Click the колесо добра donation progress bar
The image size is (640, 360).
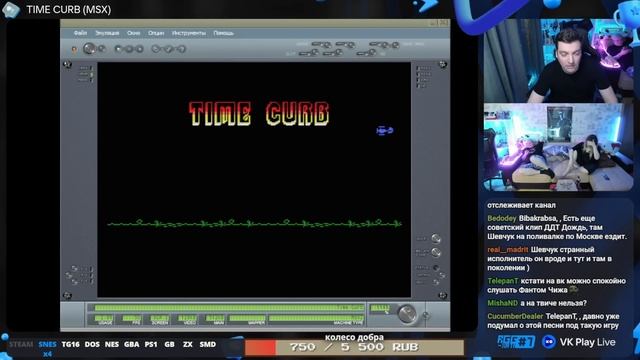(354, 347)
